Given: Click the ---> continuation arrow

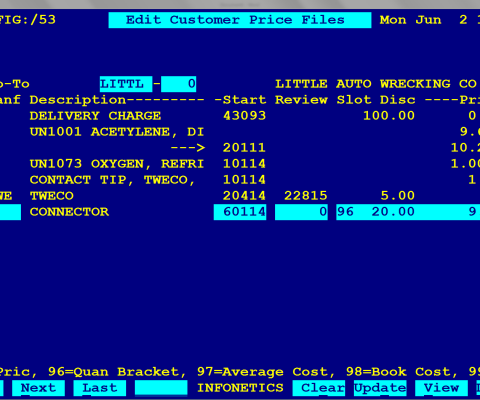Looking at the screenshot, I should coord(187,148).
